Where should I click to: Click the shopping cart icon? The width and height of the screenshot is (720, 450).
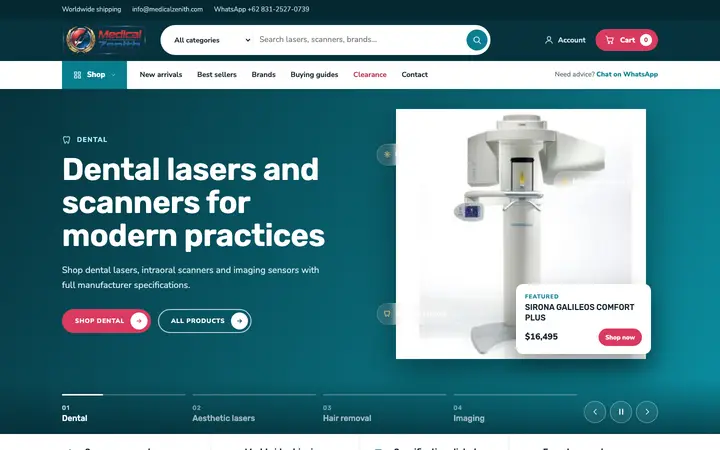(x=609, y=40)
